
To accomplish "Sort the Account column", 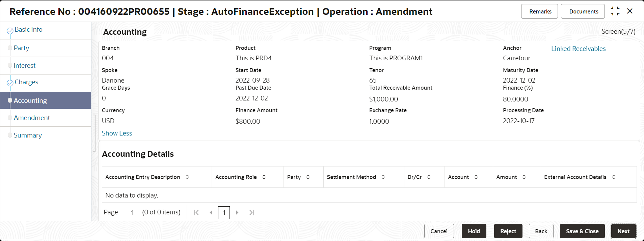I will point(476,177).
